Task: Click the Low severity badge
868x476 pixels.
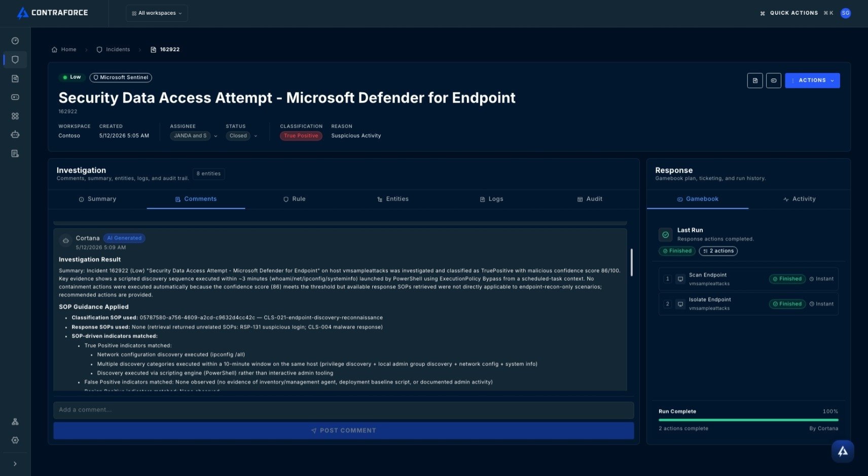Action: pos(71,78)
